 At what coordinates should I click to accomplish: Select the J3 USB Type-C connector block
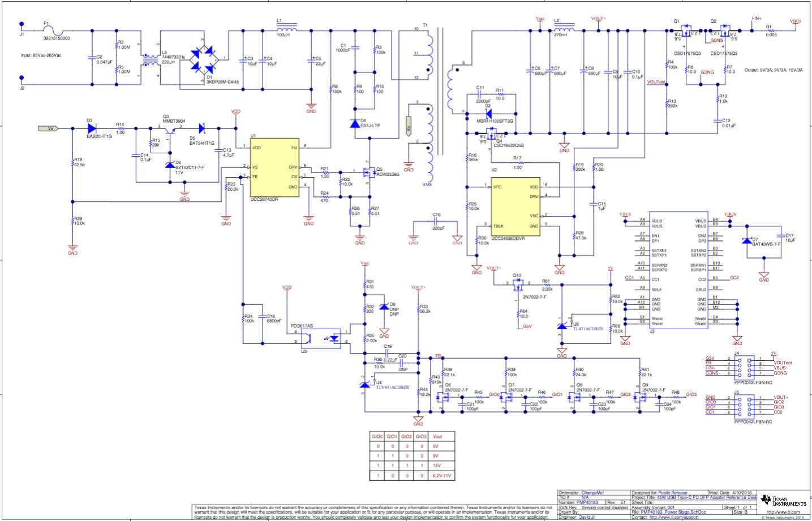(x=678, y=270)
